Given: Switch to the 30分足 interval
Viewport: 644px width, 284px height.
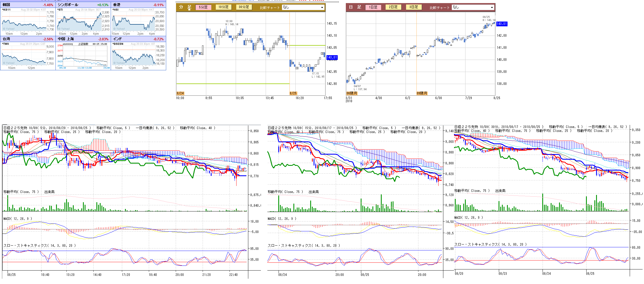Looking at the screenshot, I should click(244, 7).
